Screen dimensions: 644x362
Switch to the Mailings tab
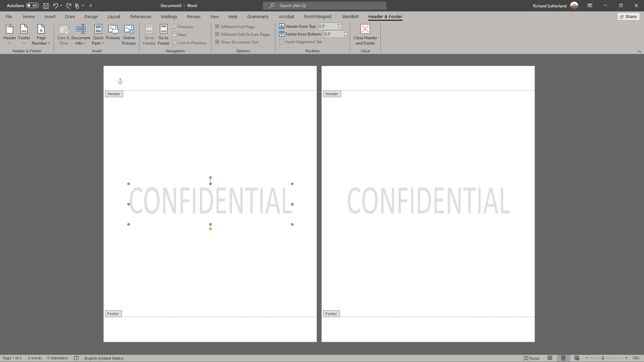click(x=169, y=16)
